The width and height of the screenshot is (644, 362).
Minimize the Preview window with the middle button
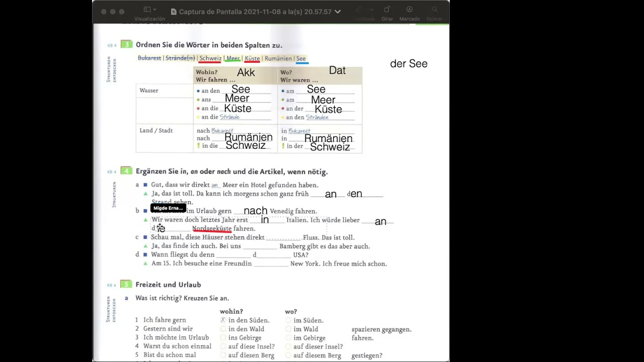pyautogui.click(x=113, y=12)
